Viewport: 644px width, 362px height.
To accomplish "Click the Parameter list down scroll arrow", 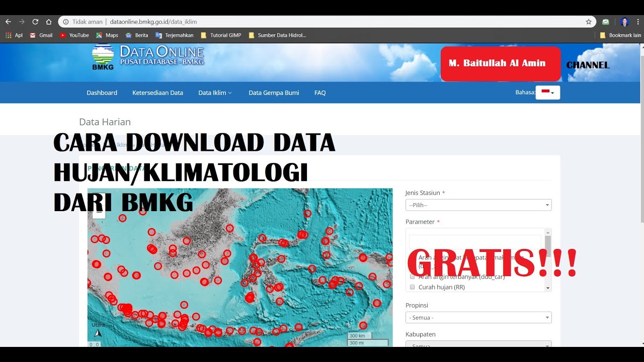I will 548,288.
